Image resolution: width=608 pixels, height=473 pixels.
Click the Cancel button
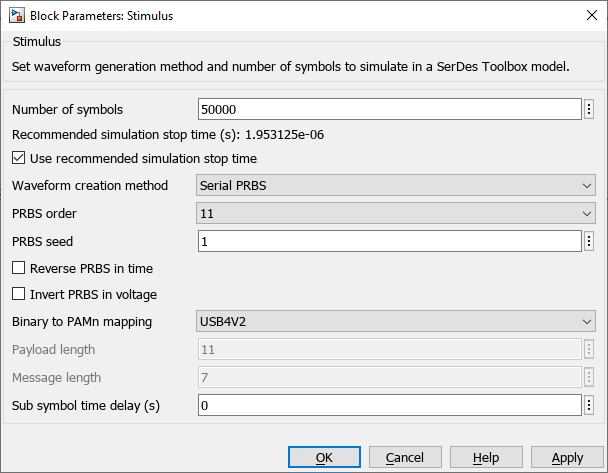pyautogui.click(x=405, y=457)
